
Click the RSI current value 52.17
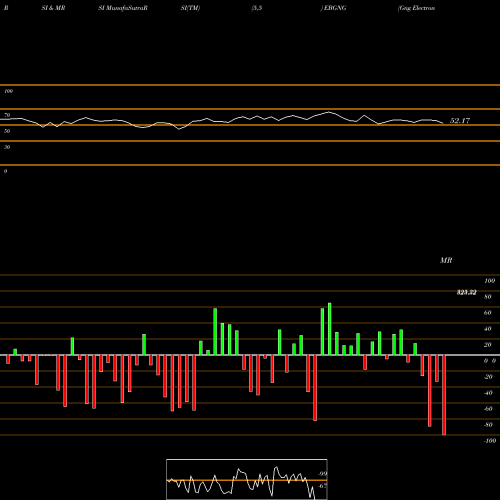pyautogui.click(x=460, y=121)
